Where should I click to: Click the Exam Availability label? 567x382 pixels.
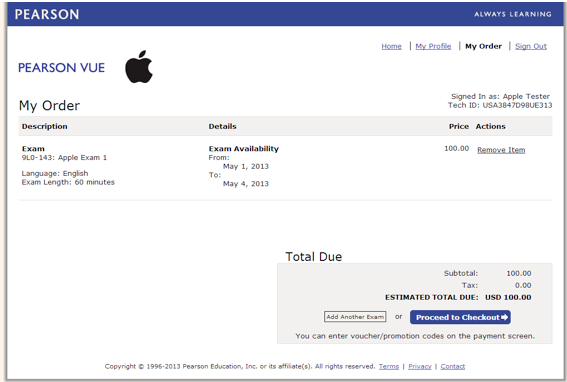pyautogui.click(x=244, y=149)
